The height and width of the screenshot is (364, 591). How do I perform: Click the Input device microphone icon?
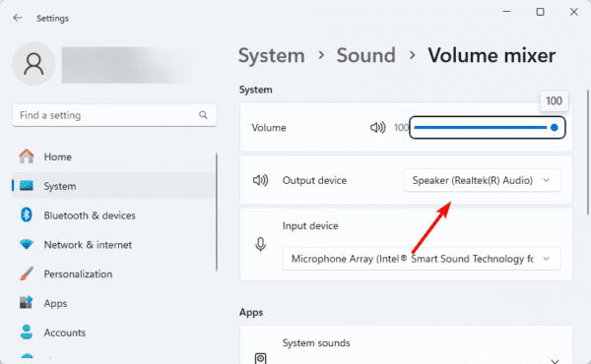tap(260, 244)
